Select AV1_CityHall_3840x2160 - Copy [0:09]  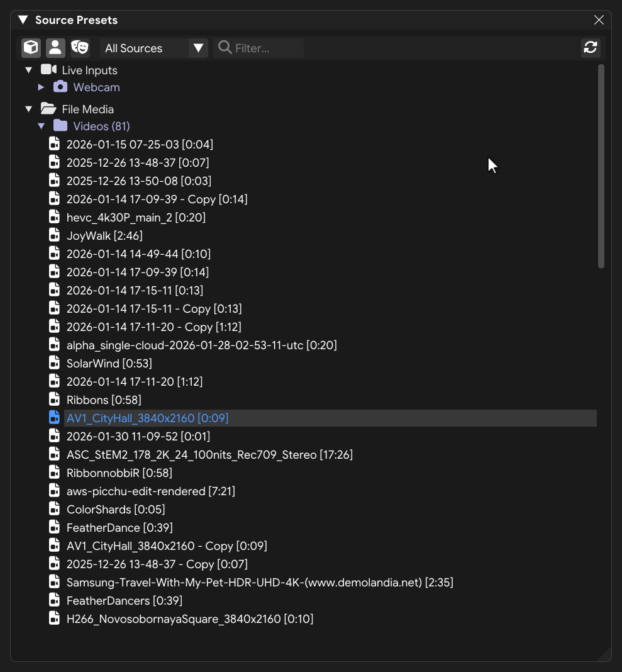(167, 546)
